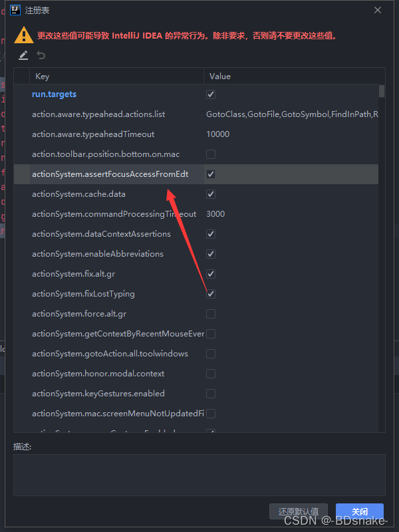This screenshot has width=399, height=532.
Task: Click the edit pencil icon in the toolbar
Action: [x=23, y=55]
